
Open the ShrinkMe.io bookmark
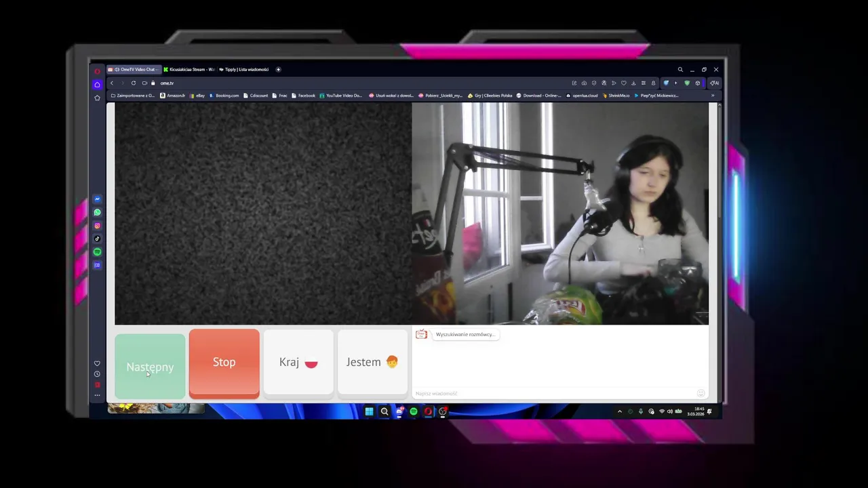[616, 96]
